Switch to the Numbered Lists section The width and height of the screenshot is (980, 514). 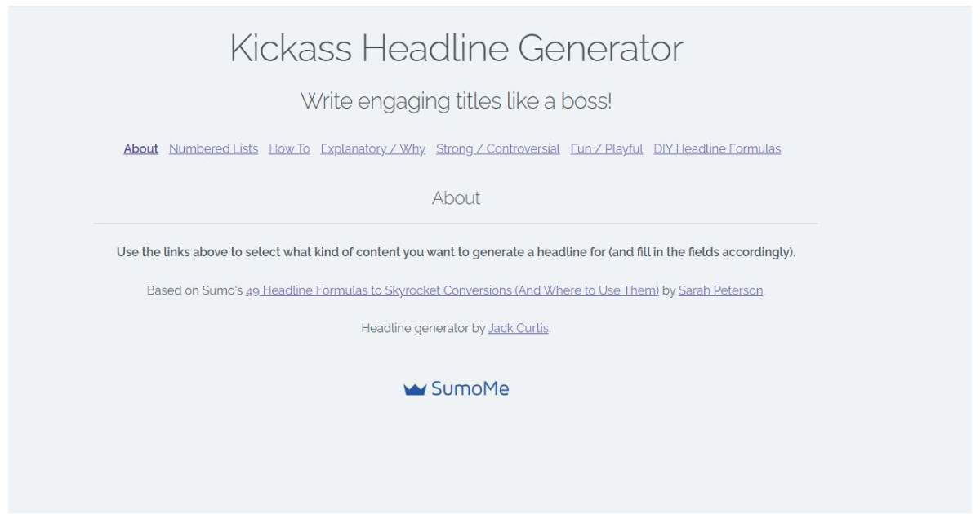[212, 148]
